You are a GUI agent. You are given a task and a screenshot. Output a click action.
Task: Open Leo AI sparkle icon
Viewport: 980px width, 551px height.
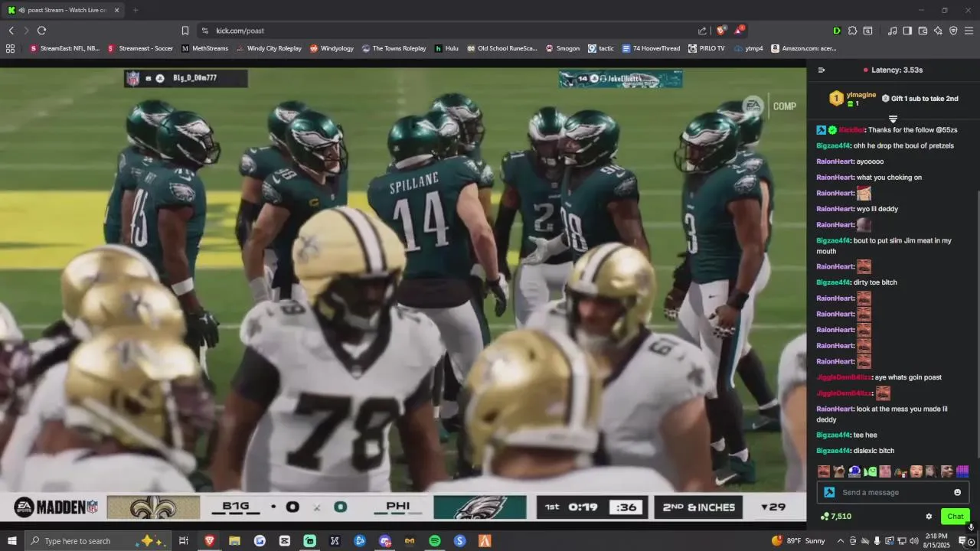click(x=938, y=31)
